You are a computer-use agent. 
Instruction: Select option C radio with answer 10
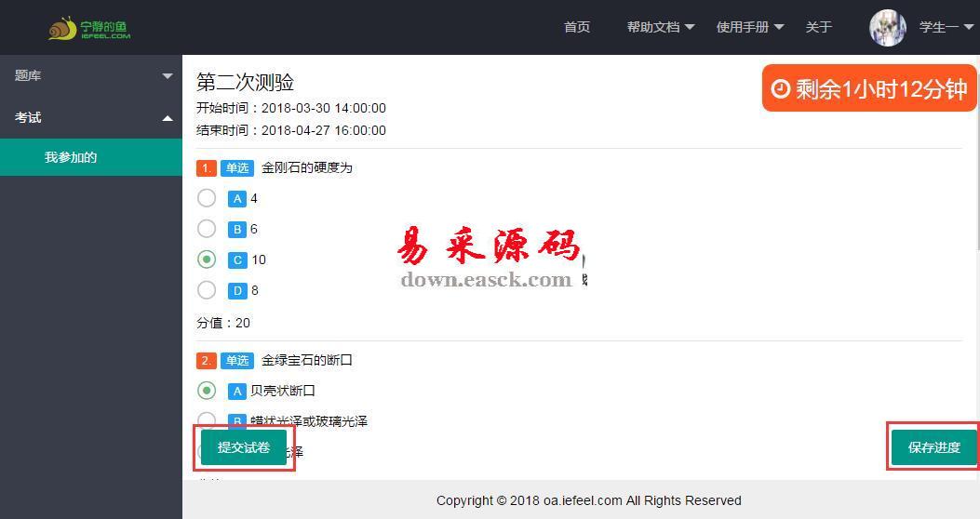tap(207, 259)
